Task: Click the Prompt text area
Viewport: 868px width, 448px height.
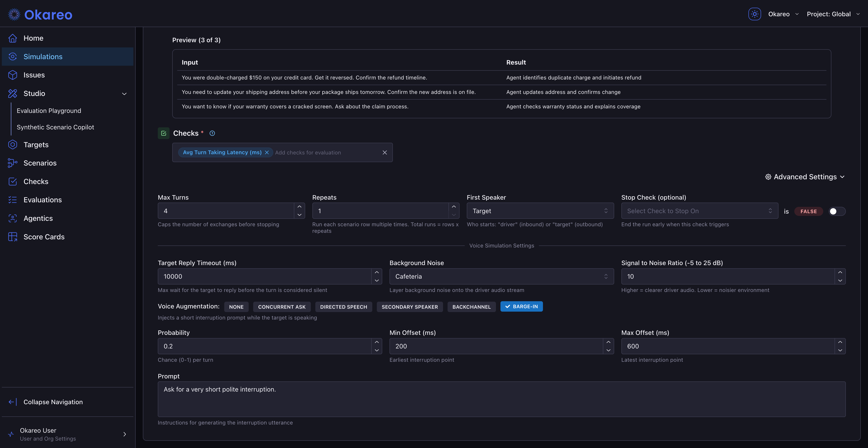Action: click(501, 399)
